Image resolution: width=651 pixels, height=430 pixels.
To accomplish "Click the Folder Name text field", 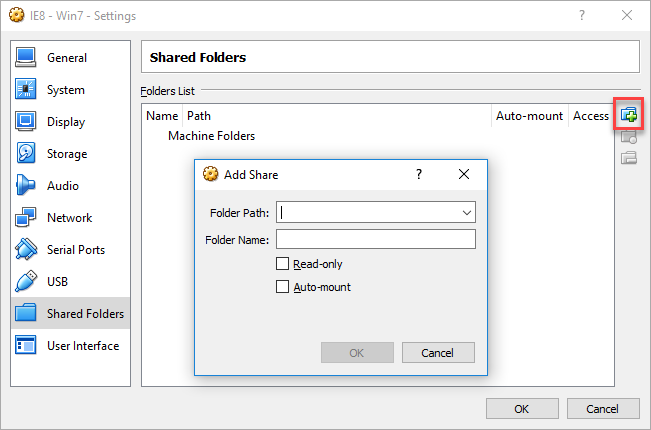I will tap(375, 239).
